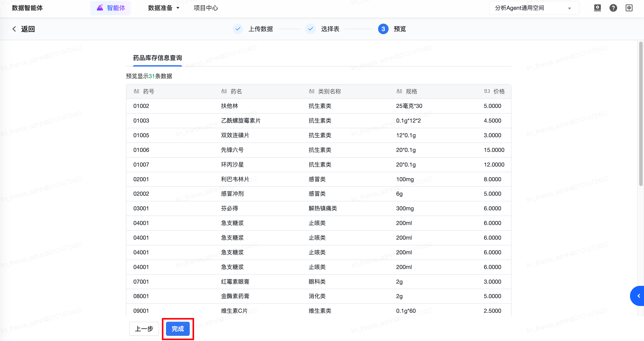
Task: Open the 分析Agent通用空间 workspace dropdown
Action: (x=534, y=8)
